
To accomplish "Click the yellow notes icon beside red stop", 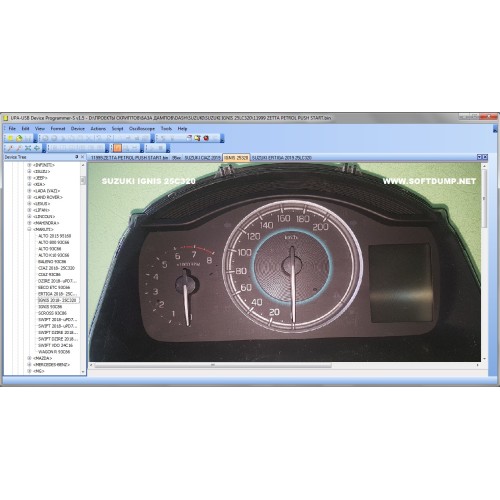I will click(x=198, y=138).
